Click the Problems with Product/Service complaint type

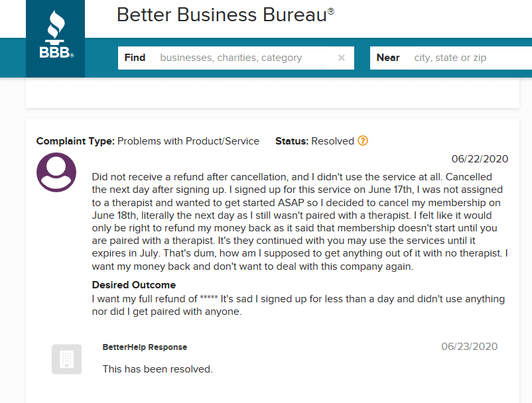click(188, 141)
